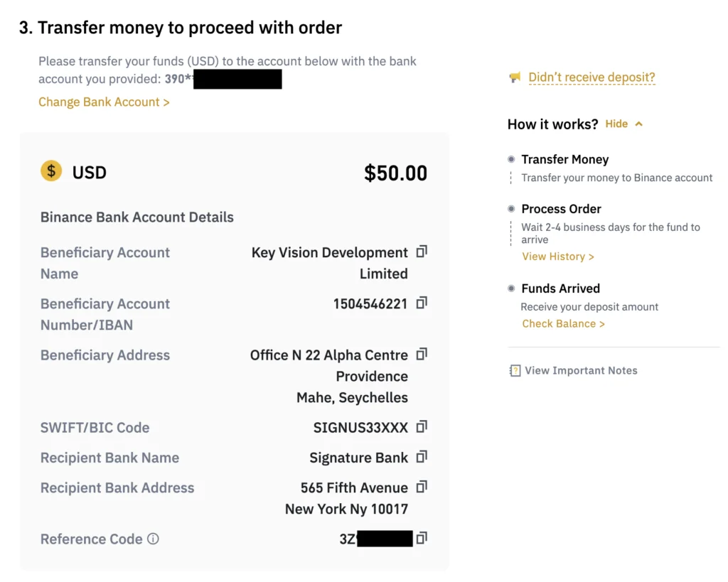Copy the SWIFT/BIC code SIGNUS33XXX
Image resolution: width=728 pixels, height=582 pixels.
point(422,427)
